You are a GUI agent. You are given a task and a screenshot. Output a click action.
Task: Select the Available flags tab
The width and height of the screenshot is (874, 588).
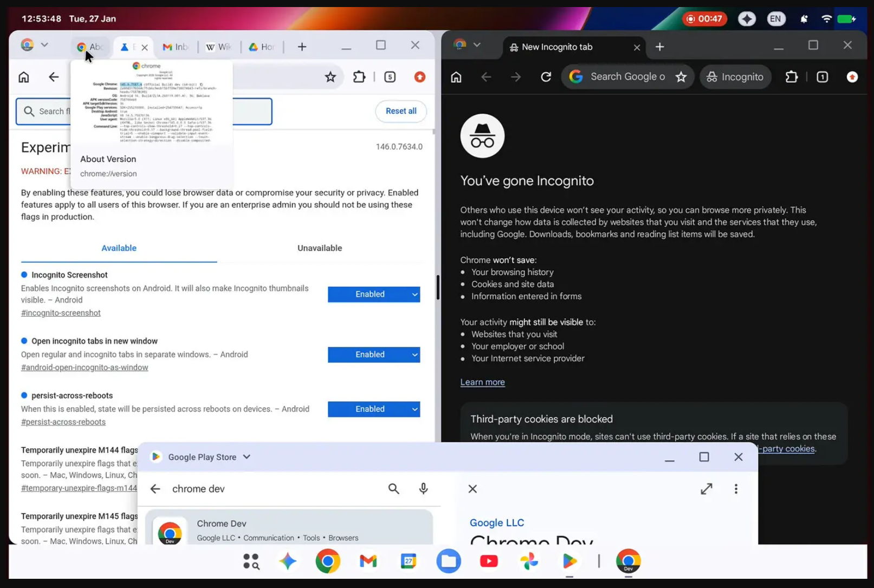119,248
